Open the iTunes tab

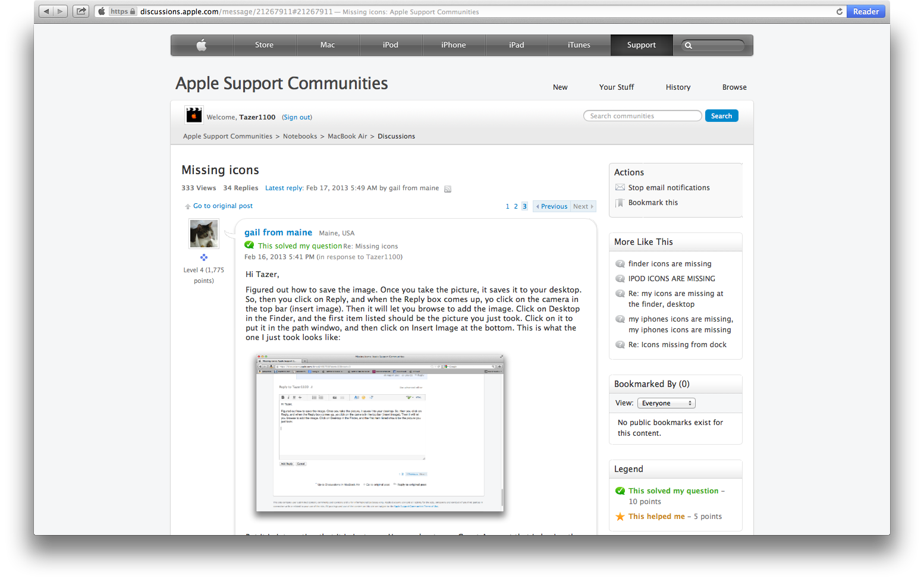click(579, 45)
